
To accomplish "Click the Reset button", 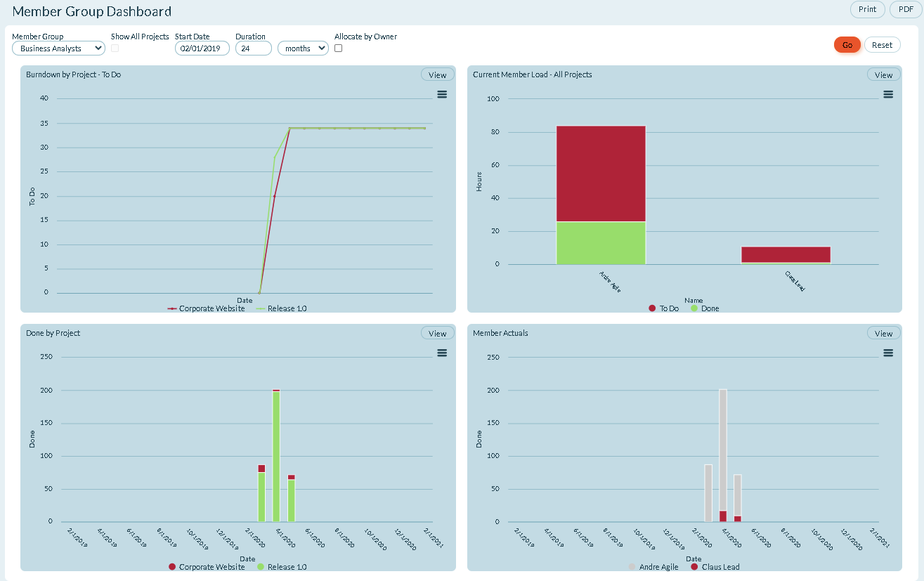I will [x=882, y=45].
